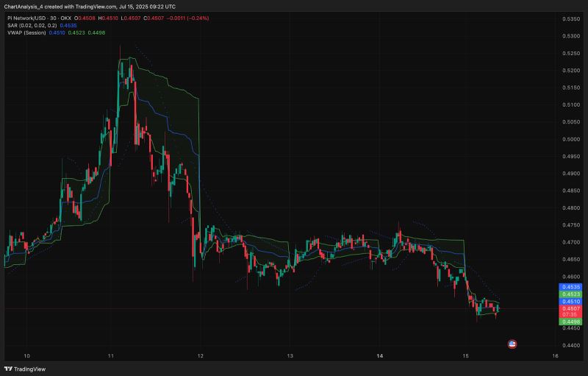The height and width of the screenshot is (376, 588).
Task: Click the green 0.4498 VWAP price label
Action: 570,322
